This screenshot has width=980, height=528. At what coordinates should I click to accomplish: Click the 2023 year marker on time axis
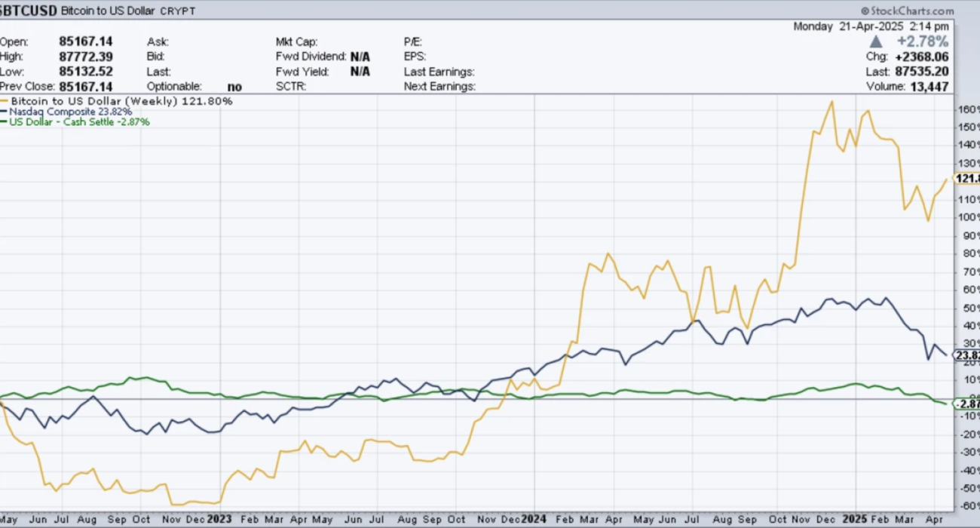[x=219, y=519]
